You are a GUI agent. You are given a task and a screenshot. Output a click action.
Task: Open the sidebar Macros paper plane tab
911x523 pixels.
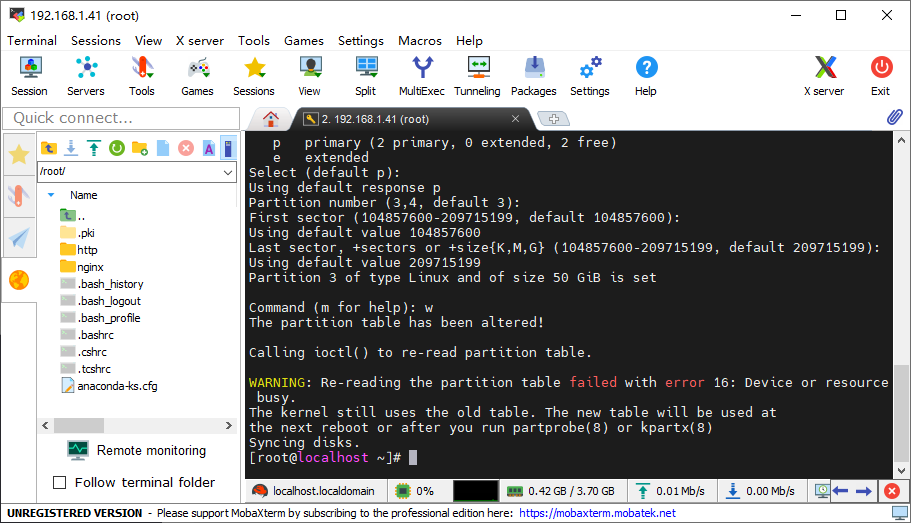19,238
